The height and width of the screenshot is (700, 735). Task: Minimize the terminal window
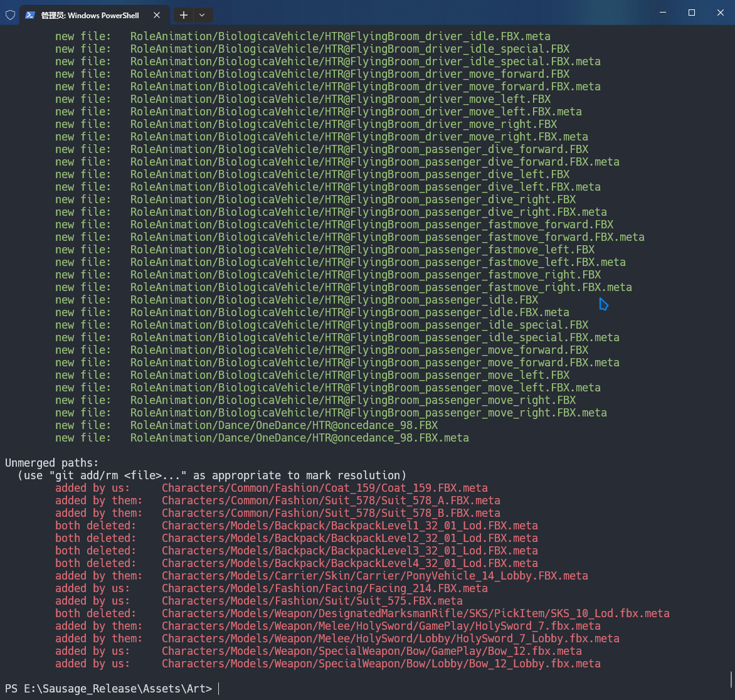(x=662, y=13)
